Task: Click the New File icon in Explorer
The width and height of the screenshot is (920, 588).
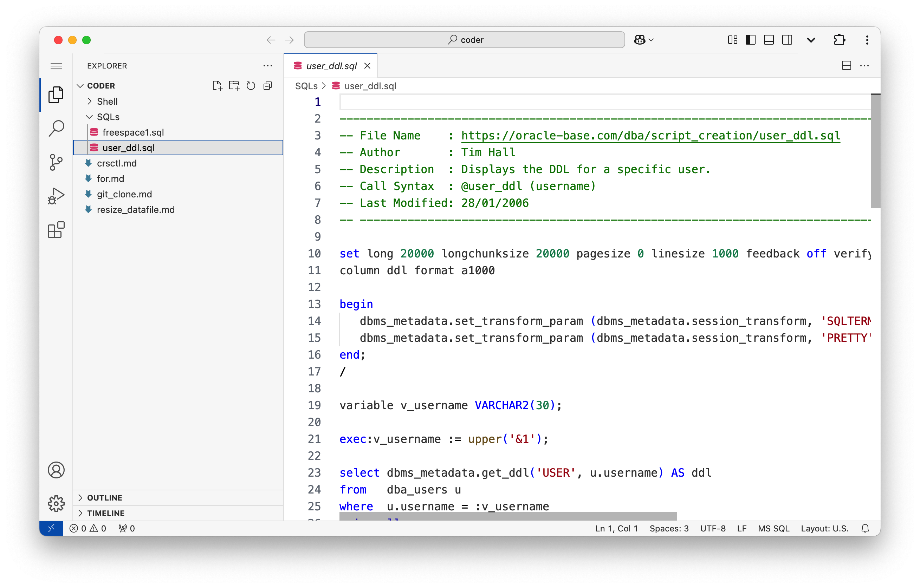Action: tap(217, 86)
